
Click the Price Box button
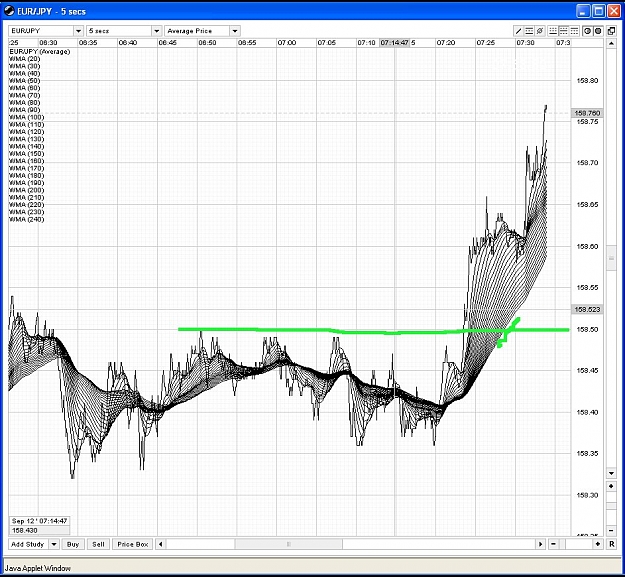[133, 544]
